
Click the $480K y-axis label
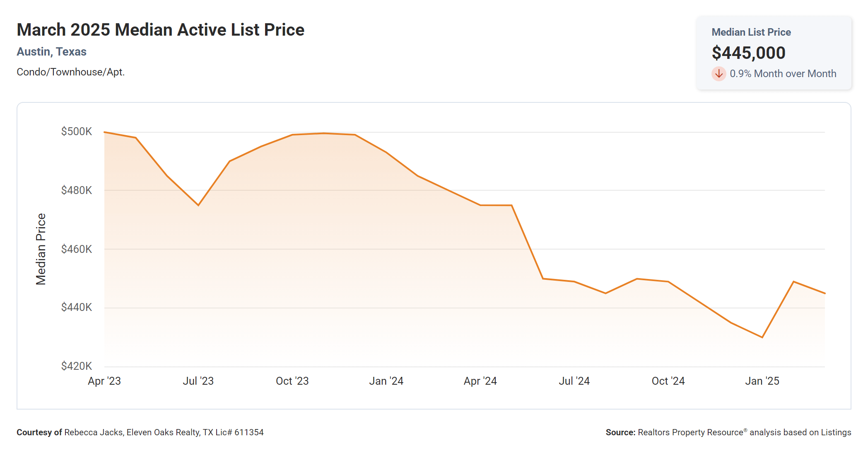coord(77,190)
